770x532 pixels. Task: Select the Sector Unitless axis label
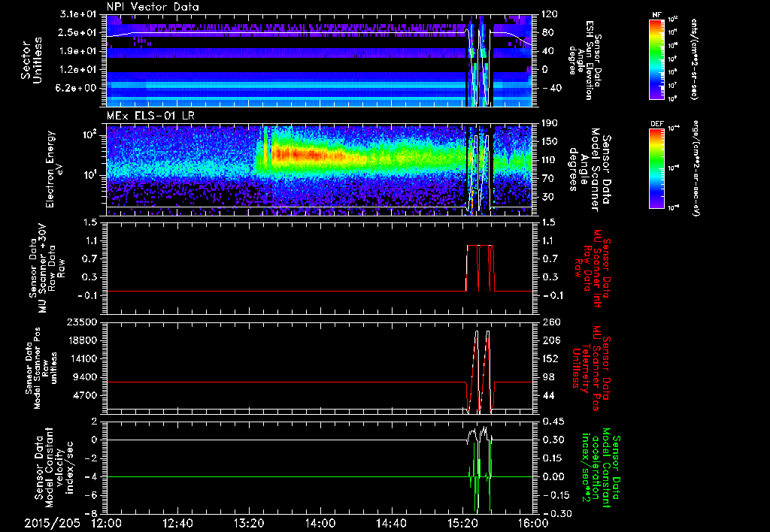(x=31, y=59)
